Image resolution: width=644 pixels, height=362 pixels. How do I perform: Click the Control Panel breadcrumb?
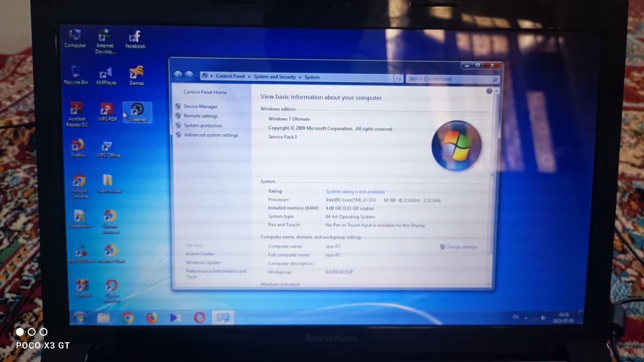230,76
